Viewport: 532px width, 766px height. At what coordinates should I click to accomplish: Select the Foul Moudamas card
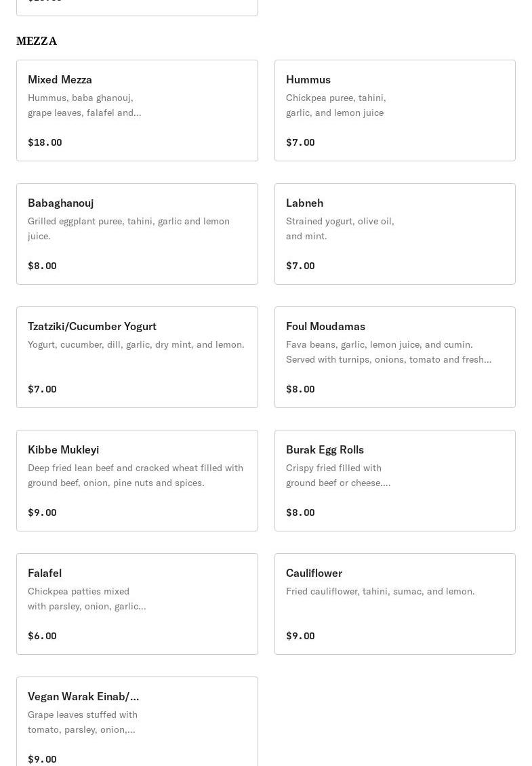(x=394, y=357)
